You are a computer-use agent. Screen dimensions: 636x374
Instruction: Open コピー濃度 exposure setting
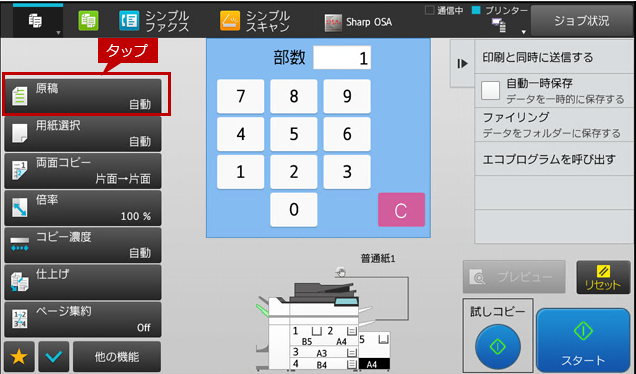point(83,245)
